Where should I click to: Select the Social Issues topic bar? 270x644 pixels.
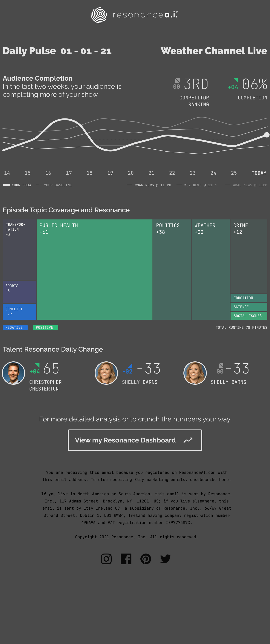[249, 316]
